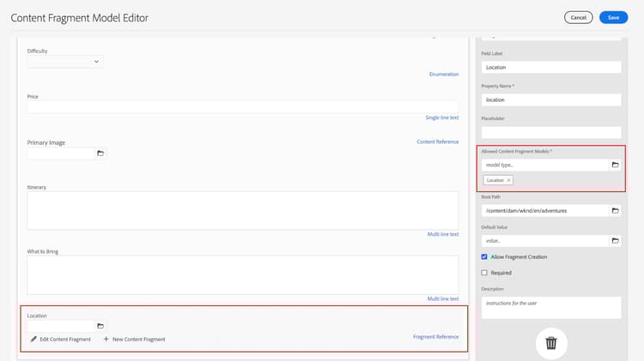Click the Default Value input field

pyautogui.click(x=545, y=241)
